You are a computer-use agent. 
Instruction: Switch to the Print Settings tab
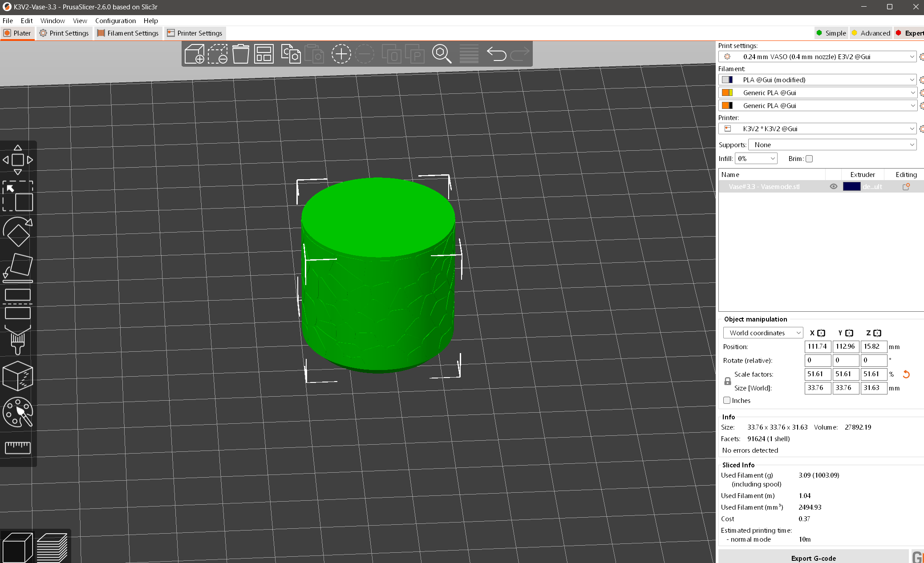(64, 33)
